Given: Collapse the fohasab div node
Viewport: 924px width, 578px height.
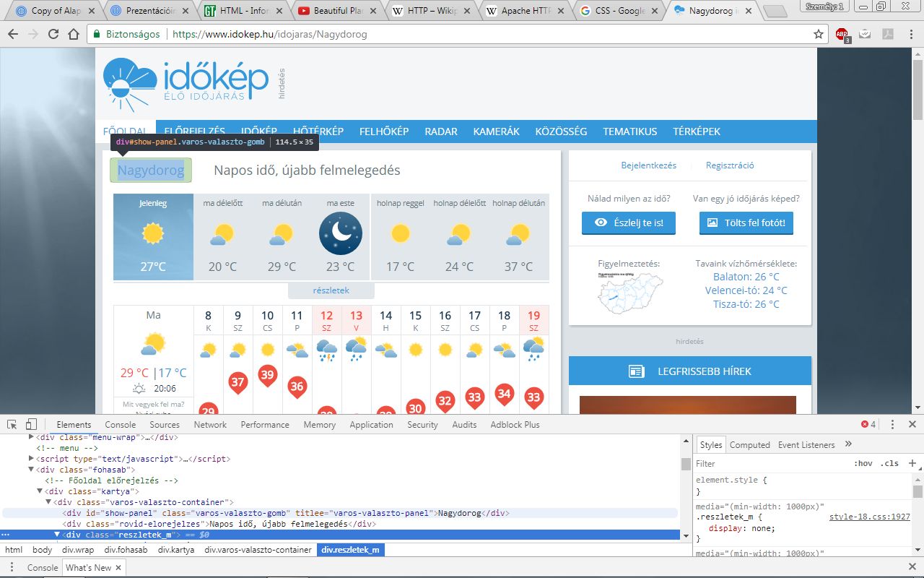Looking at the screenshot, I should (x=31, y=470).
